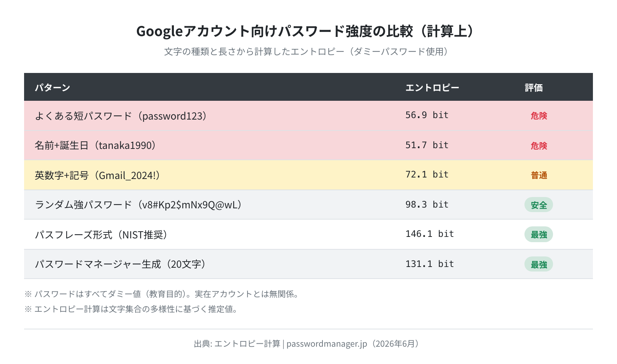This screenshot has width=617, height=364.
Task: Click the "エントロピー" column header
Action: click(432, 88)
